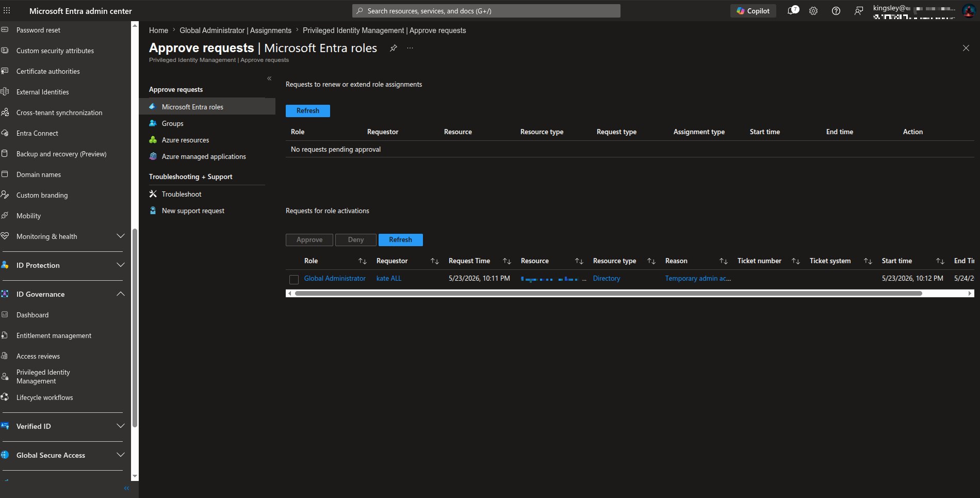Click the sidebar vertical scrollbar
Screen dimensions: 980x498
[x=135, y=328]
